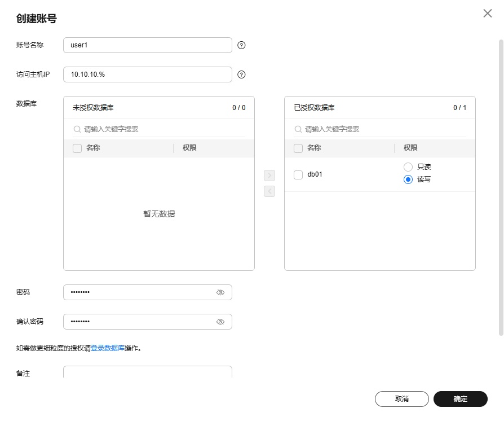Click the search icon in 已授权数据库 panel

click(x=298, y=129)
